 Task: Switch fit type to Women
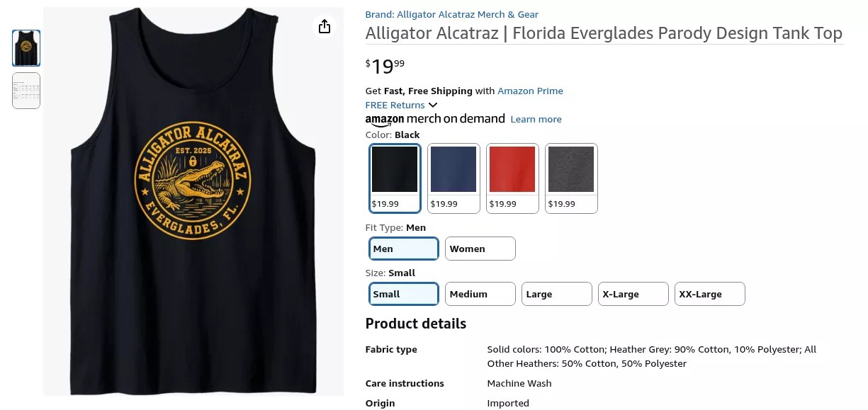480,249
